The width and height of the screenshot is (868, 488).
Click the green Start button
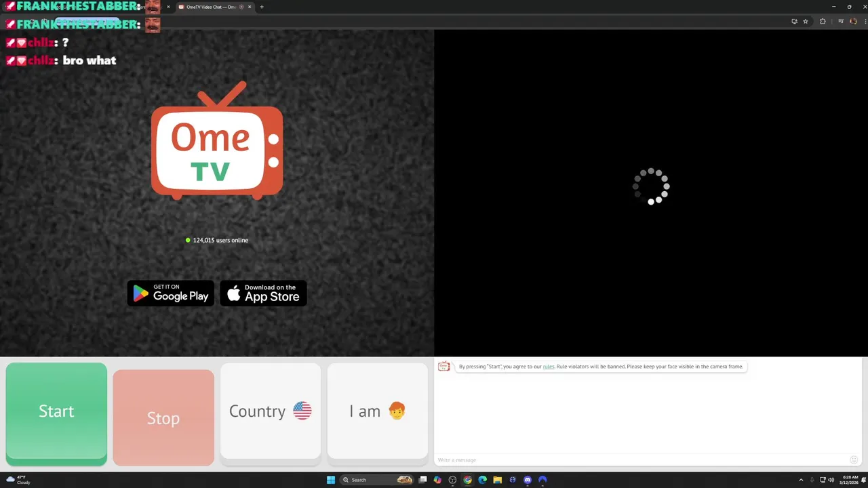(x=56, y=413)
